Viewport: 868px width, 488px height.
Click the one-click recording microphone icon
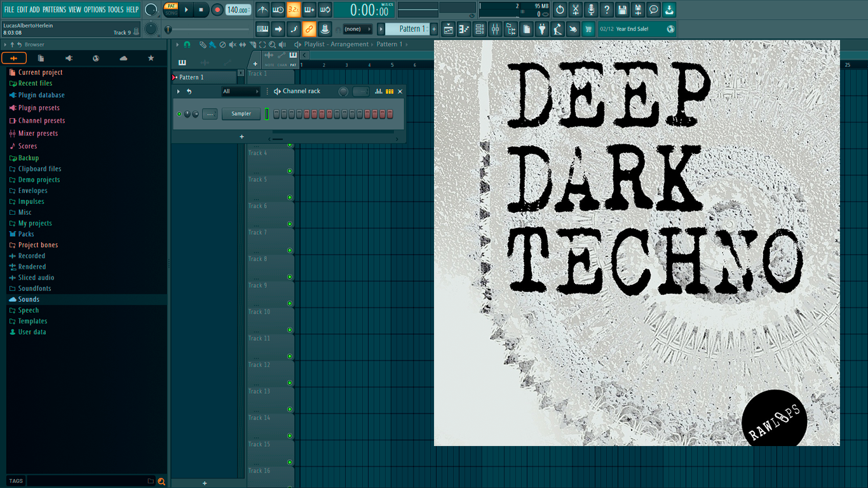[591, 10]
